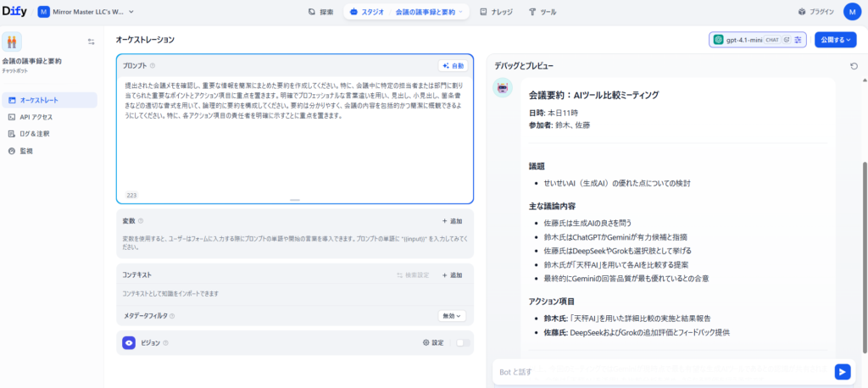The height and width of the screenshot is (388, 868).
Task: Enable the ビジョン toggle switch
Action: (x=463, y=343)
